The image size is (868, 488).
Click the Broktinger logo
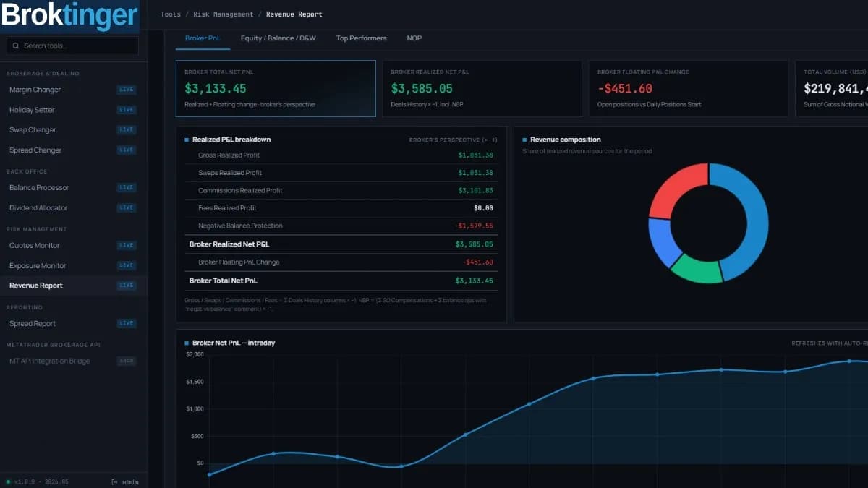(x=69, y=15)
